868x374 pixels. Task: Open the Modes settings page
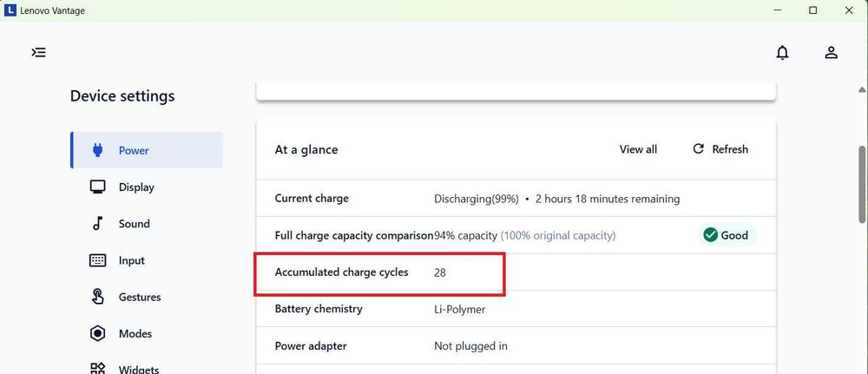(x=135, y=333)
